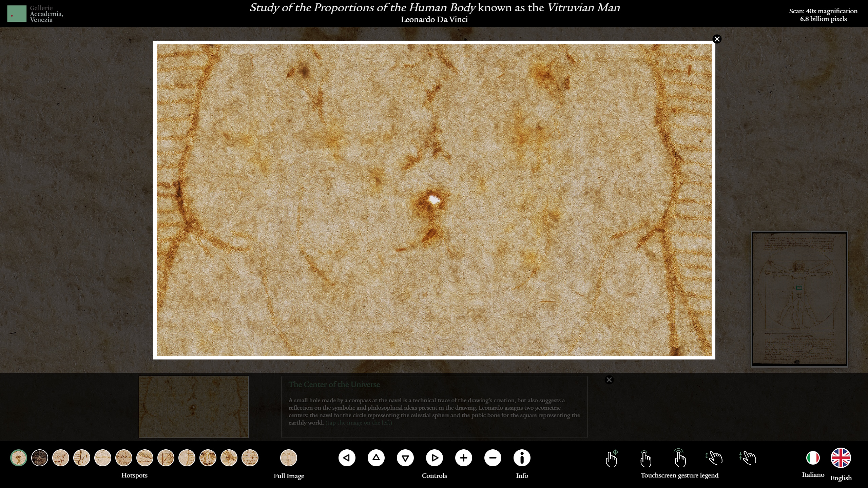Click the Full Image Vitruvian Man thumbnail
Viewport: 868px width, 488px height.
[x=289, y=458]
